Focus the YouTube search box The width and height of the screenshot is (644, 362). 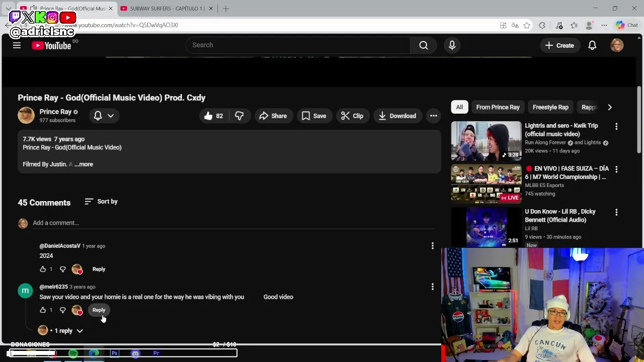pos(298,45)
